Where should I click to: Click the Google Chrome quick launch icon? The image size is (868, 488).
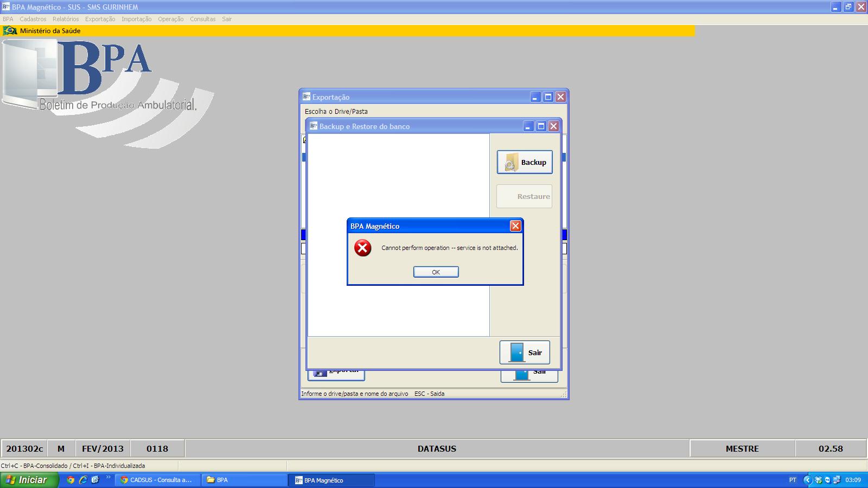point(71,480)
